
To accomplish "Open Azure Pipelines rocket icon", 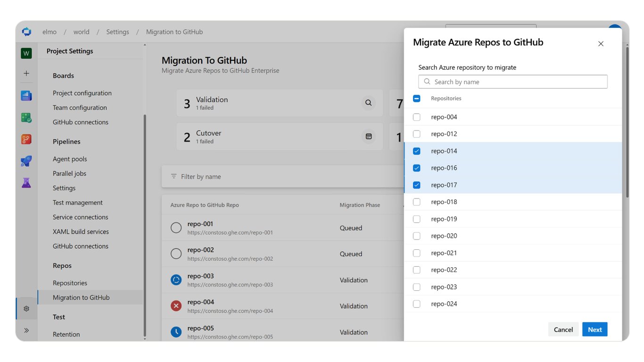I will coord(26,161).
